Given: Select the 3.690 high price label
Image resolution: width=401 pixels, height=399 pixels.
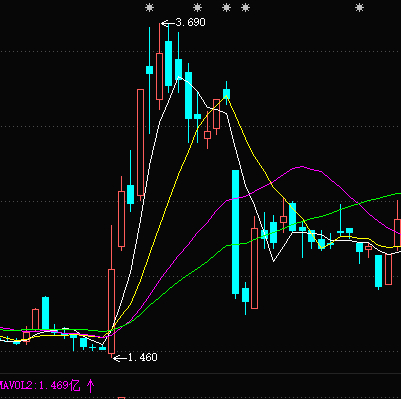Looking at the screenshot, I should click(x=190, y=23).
